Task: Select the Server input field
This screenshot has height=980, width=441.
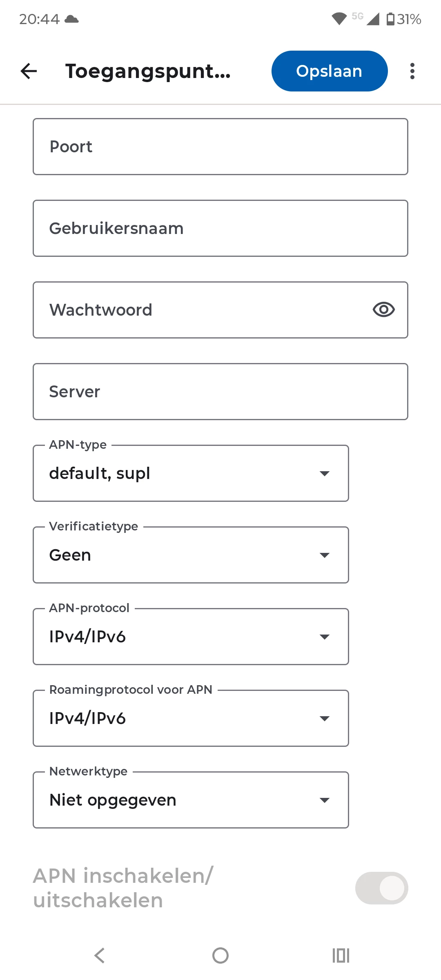Action: click(x=220, y=392)
